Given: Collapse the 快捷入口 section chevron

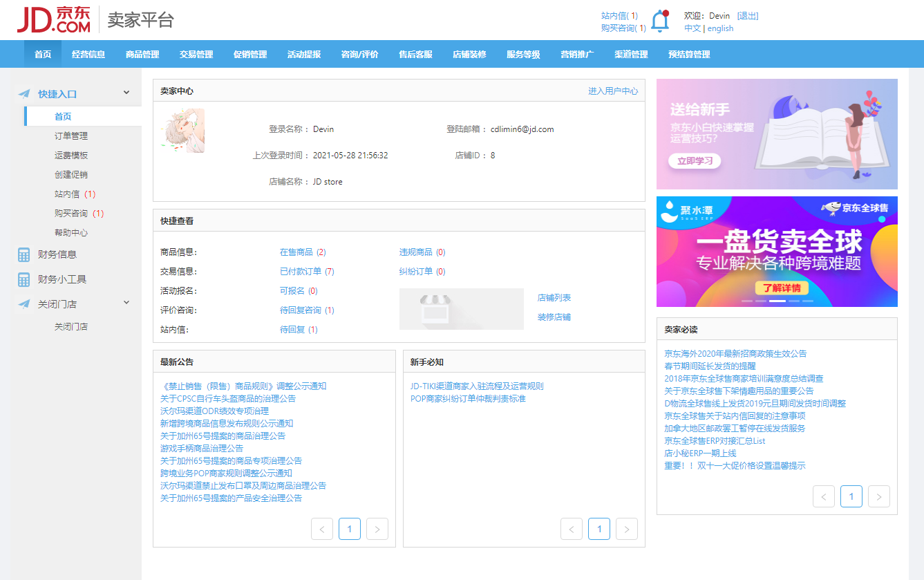Looking at the screenshot, I should [126, 93].
